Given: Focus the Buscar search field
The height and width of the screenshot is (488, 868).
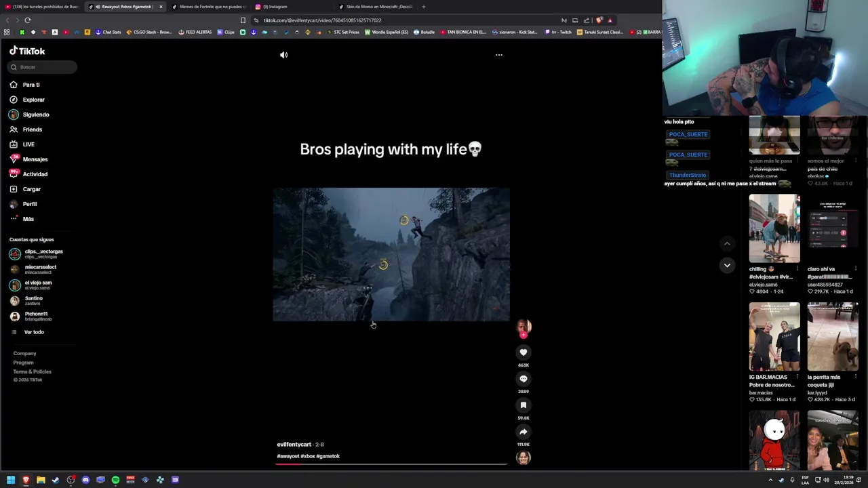Looking at the screenshot, I should click(43, 67).
